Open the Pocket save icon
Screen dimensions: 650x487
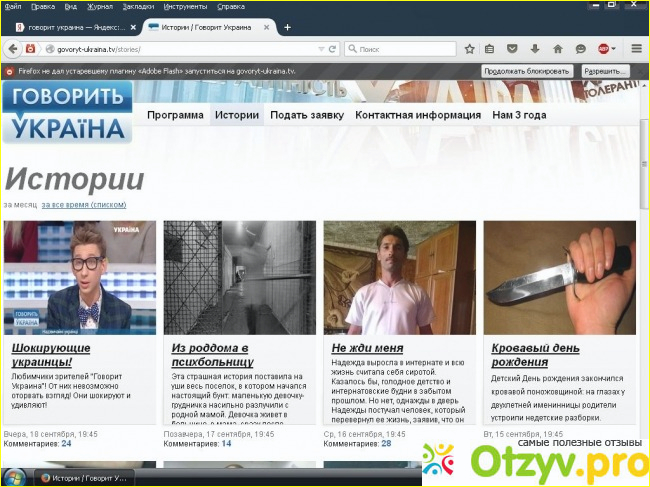pyautogui.click(x=512, y=48)
